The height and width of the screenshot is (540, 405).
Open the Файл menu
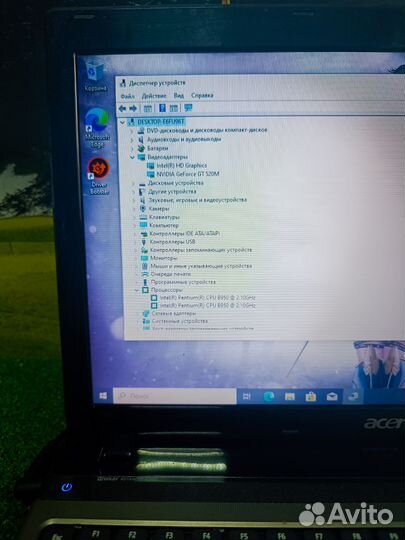tap(127, 96)
